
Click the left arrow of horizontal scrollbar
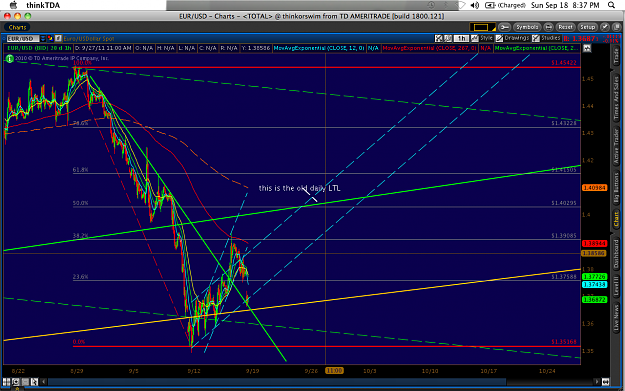pyautogui.click(x=43, y=382)
